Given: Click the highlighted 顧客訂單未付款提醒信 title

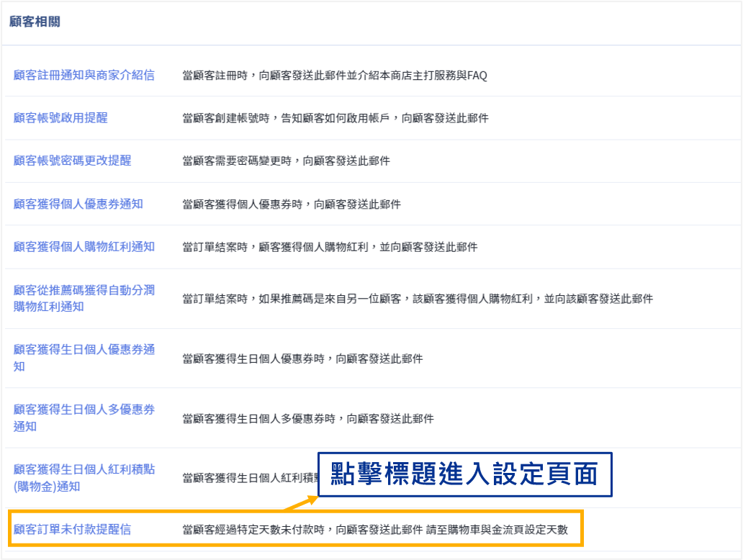Looking at the screenshot, I should pos(73,530).
